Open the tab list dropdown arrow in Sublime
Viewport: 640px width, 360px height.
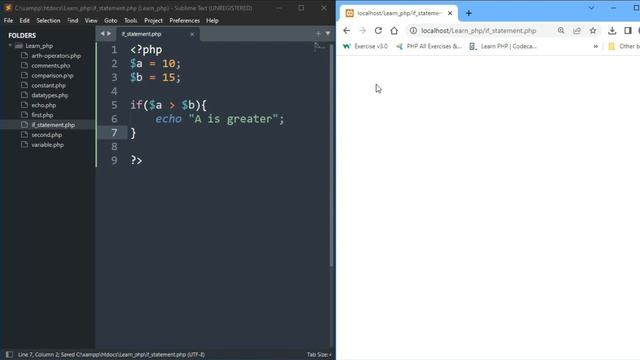tap(328, 34)
